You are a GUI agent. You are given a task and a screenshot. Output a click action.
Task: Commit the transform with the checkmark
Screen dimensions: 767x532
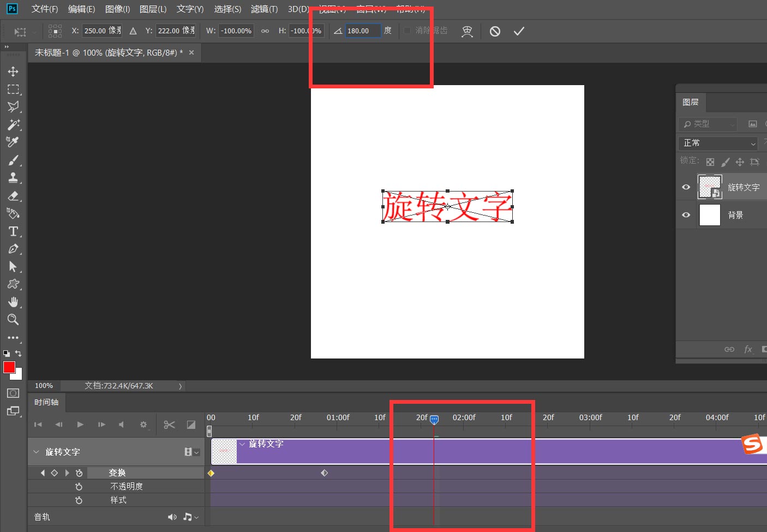518,31
